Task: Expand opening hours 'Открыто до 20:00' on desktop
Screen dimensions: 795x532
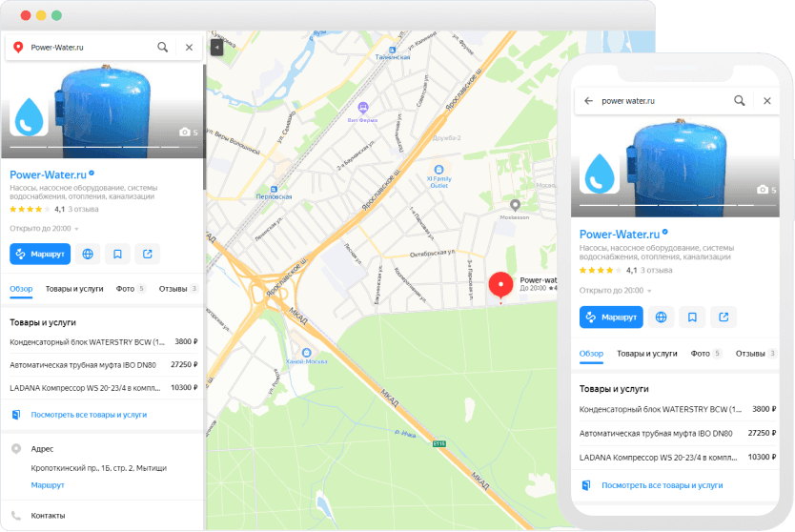Action: 45,229
